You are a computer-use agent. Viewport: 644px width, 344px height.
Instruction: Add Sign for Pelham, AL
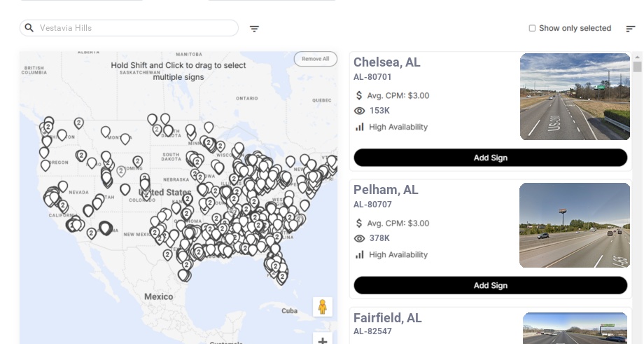coord(490,285)
